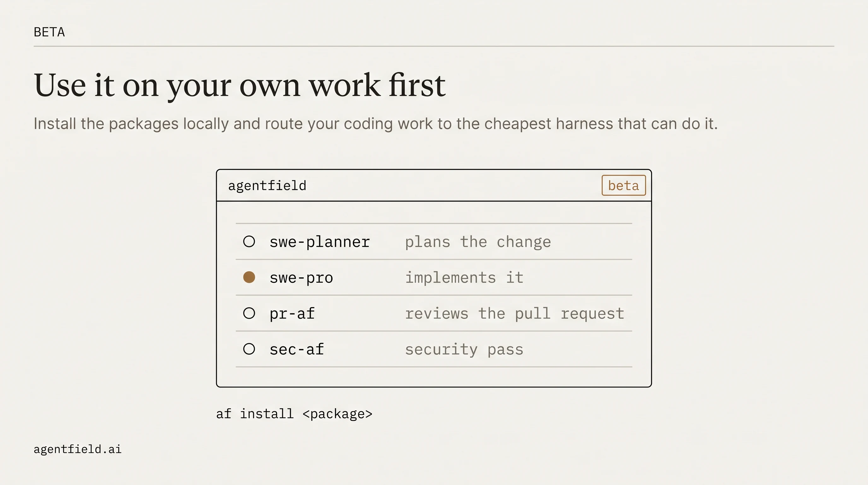Image resolution: width=868 pixels, height=485 pixels.
Task: Click the "Use it on your own work first" heading
Action: (x=240, y=85)
